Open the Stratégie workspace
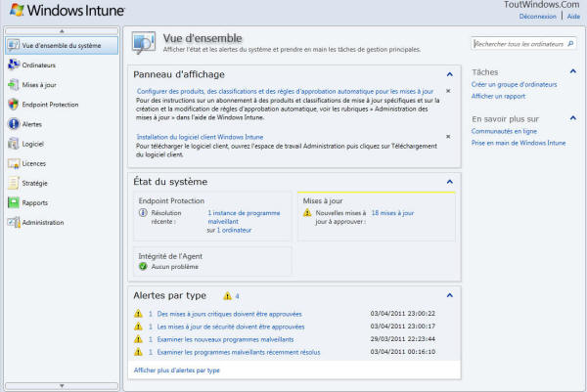Viewport: 587px width, 392px height. coord(34,183)
